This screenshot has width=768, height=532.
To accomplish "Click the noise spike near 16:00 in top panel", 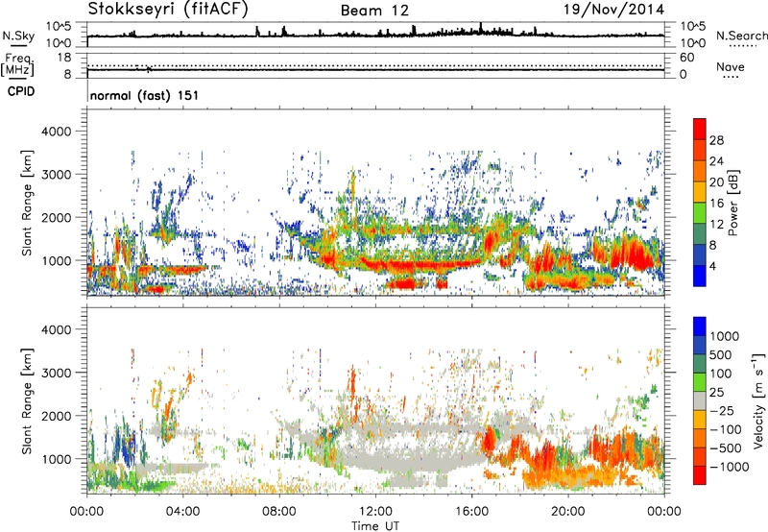I will coord(481,28).
